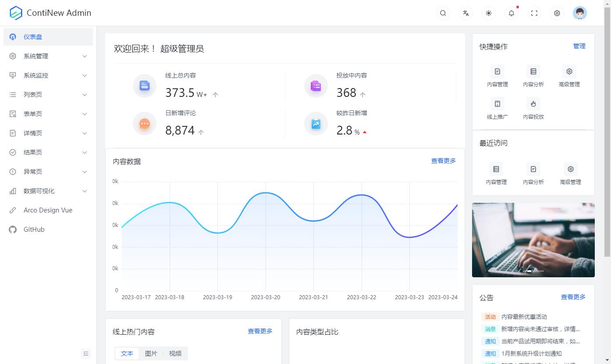611x364 pixels.
Task: Click the laptop carousel banner image
Action: (533, 240)
